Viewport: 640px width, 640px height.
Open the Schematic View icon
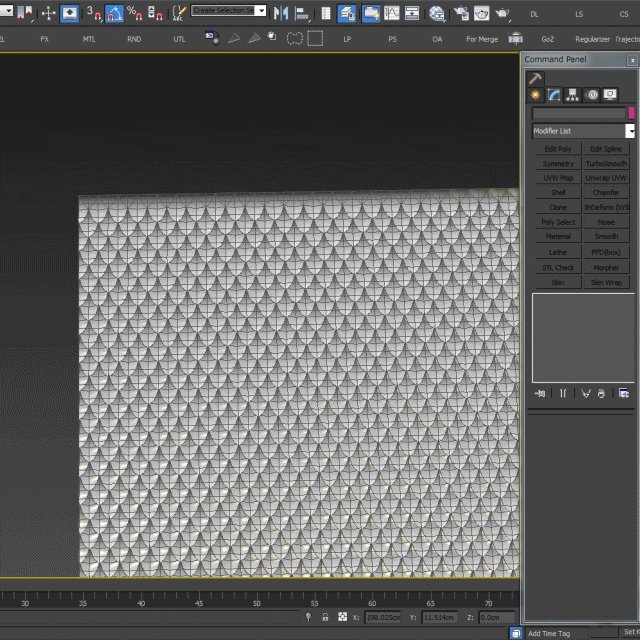pyautogui.click(x=412, y=13)
